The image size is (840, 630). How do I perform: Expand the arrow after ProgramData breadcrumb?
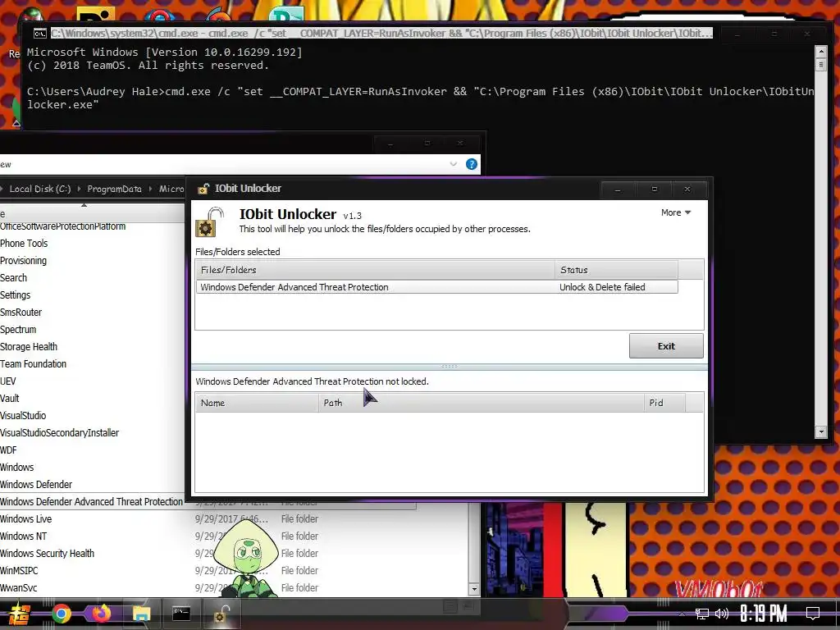151,189
